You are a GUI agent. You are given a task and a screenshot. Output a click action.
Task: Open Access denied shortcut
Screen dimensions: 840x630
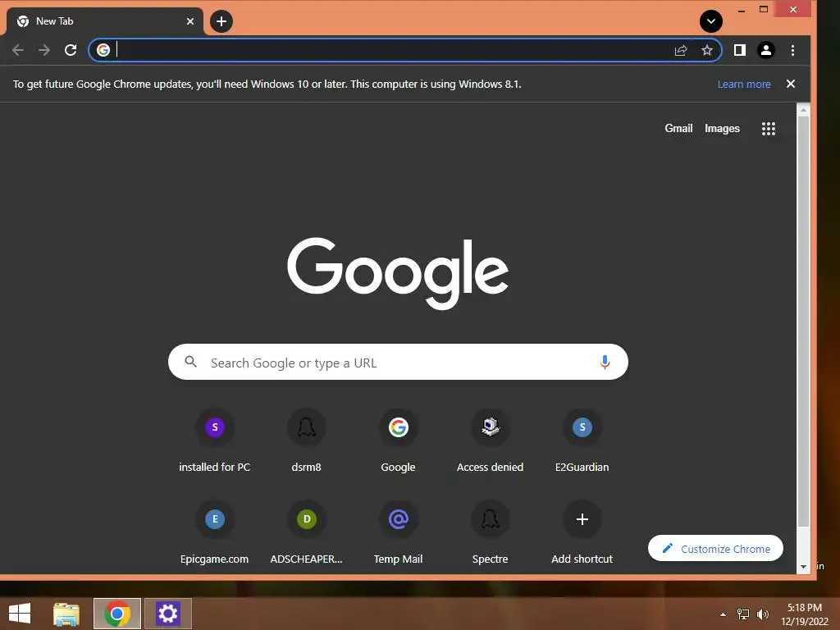pos(491,441)
